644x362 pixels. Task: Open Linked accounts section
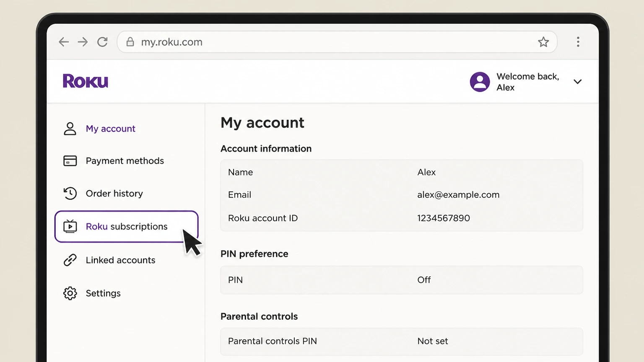pyautogui.click(x=121, y=260)
